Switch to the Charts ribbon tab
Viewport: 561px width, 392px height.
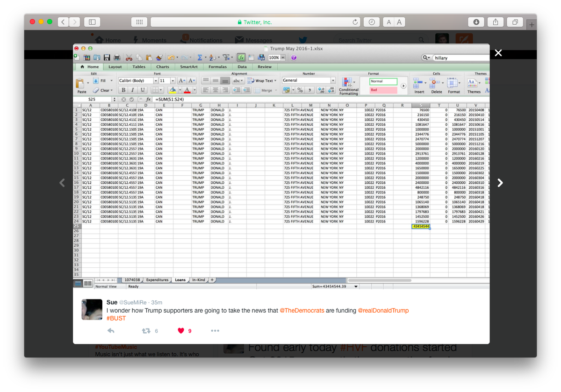click(163, 67)
